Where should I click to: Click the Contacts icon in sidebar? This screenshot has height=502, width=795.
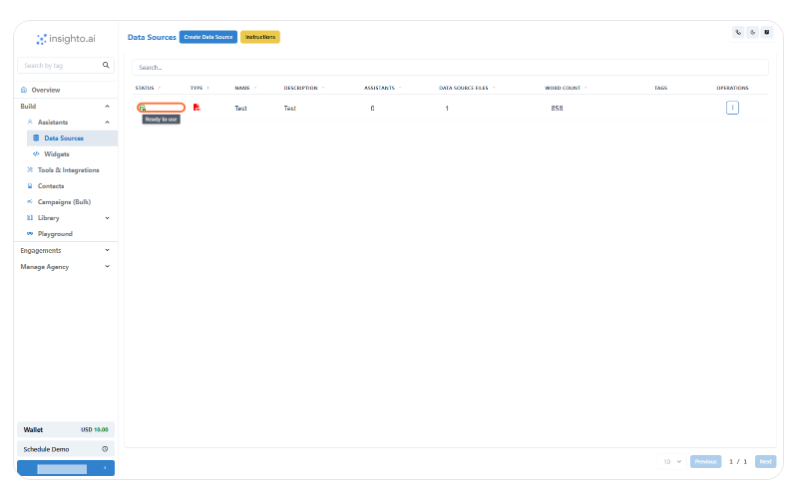pos(30,186)
